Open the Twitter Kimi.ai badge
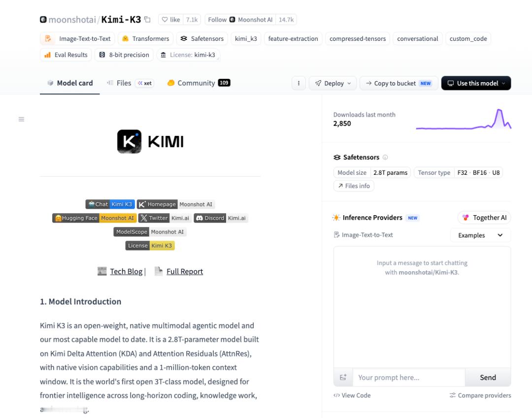 165,218
